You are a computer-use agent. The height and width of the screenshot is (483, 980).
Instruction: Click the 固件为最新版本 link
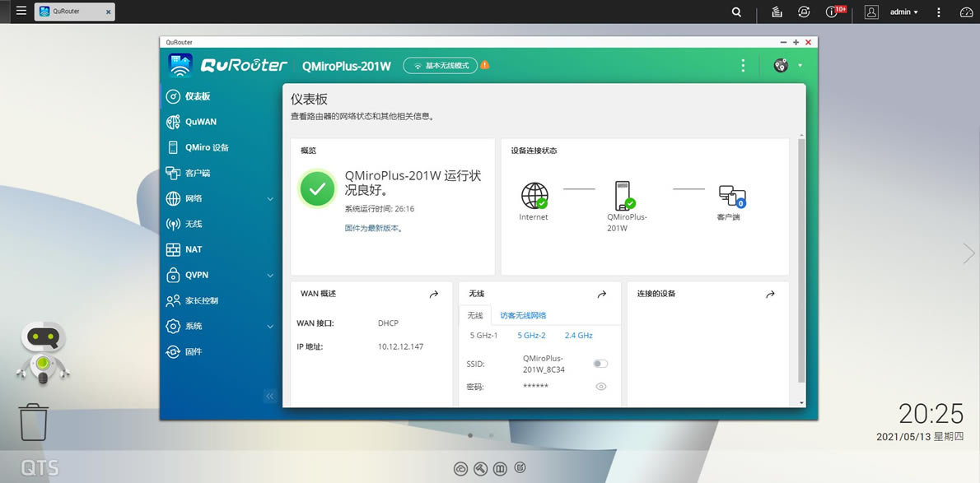pos(374,228)
